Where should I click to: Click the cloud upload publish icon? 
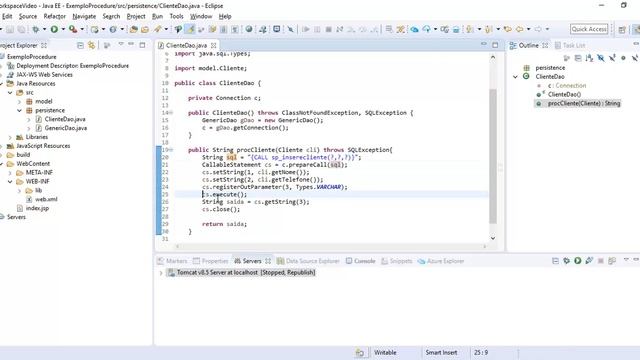(x=427, y=29)
